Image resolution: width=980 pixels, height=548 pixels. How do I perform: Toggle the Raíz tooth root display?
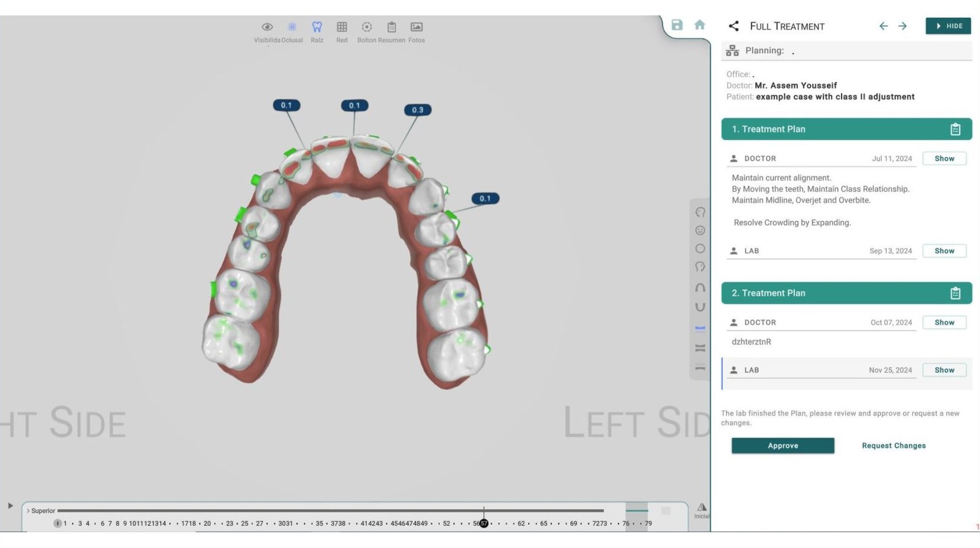click(x=317, y=28)
